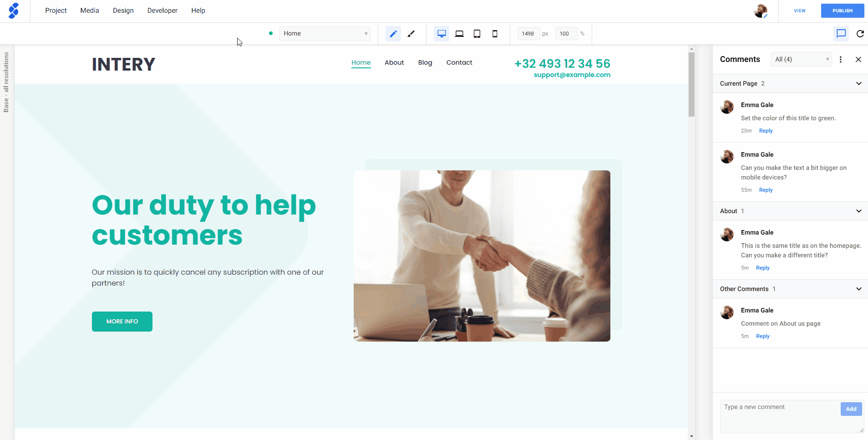Click the Blog link in site navigation

pos(425,62)
